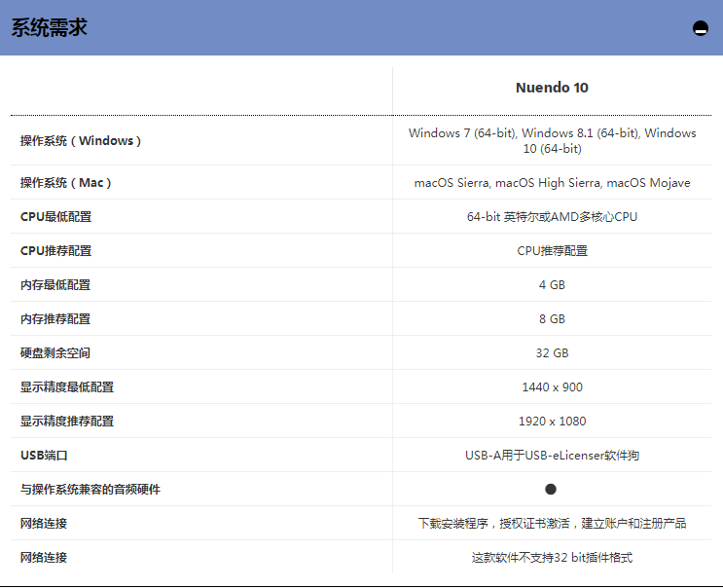Select the Nuendo 10 column header
Viewport: 723px width, 588px height.
pos(552,88)
